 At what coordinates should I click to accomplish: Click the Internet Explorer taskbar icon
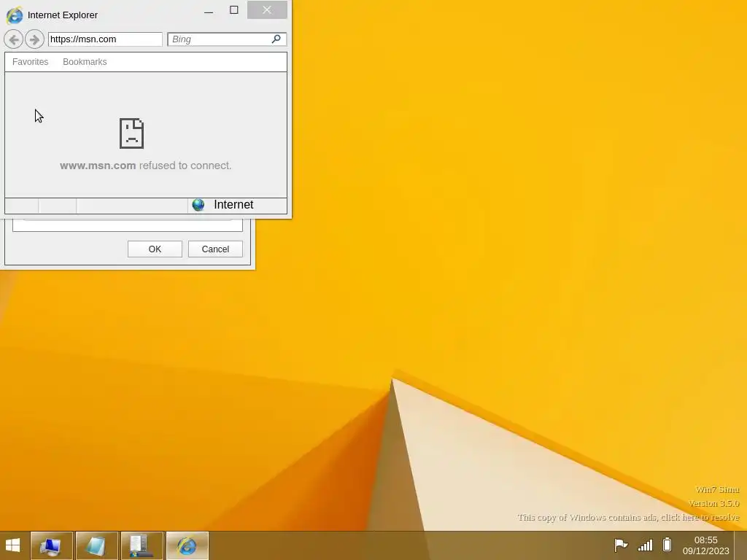click(187, 545)
